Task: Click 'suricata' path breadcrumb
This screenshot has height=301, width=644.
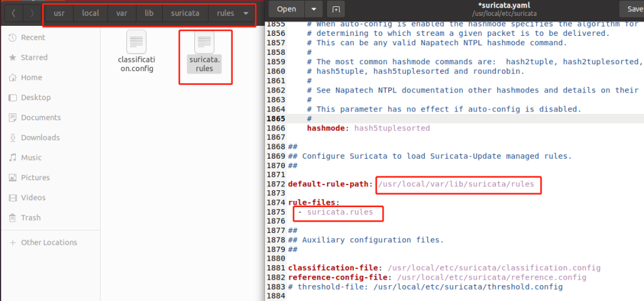Action: pyautogui.click(x=186, y=13)
